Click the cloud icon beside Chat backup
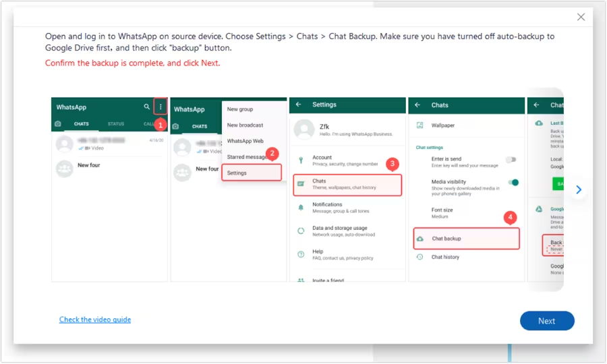The width and height of the screenshot is (607, 364). point(420,239)
